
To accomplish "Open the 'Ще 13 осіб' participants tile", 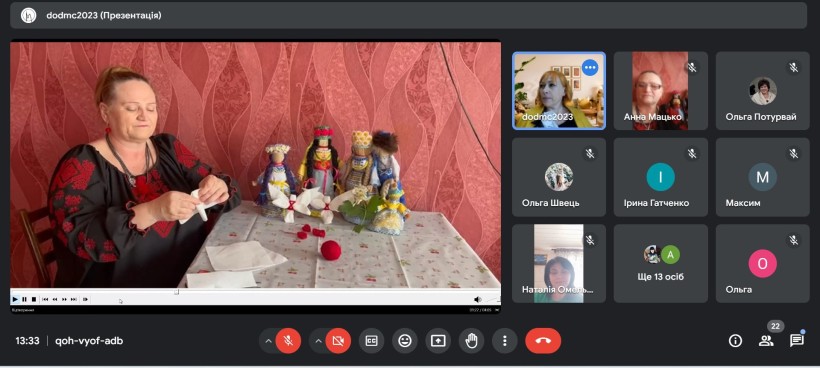I will [x=660, y=263].
